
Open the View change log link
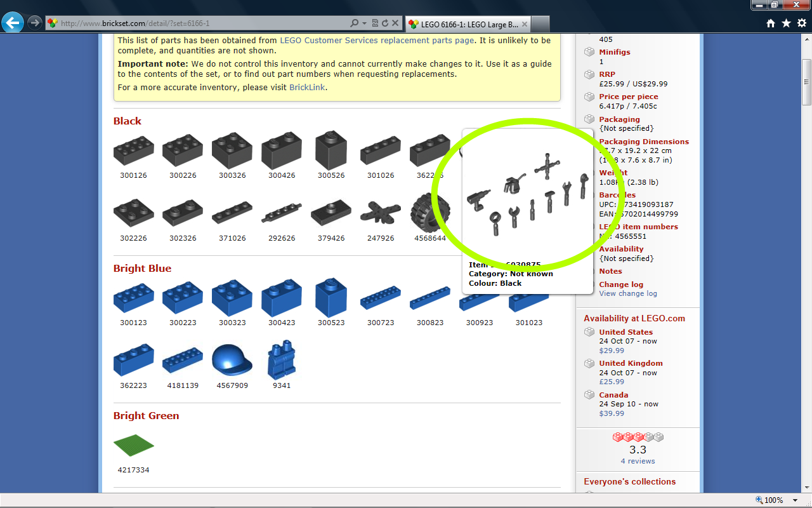tap(628, 293)
